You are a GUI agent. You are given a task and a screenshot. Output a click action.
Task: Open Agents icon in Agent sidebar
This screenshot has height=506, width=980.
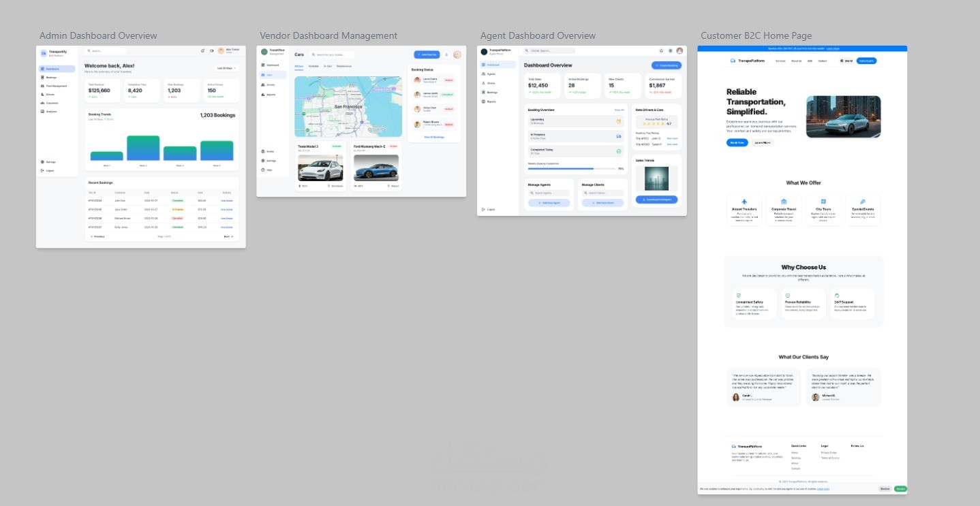[x=483, y=74]
